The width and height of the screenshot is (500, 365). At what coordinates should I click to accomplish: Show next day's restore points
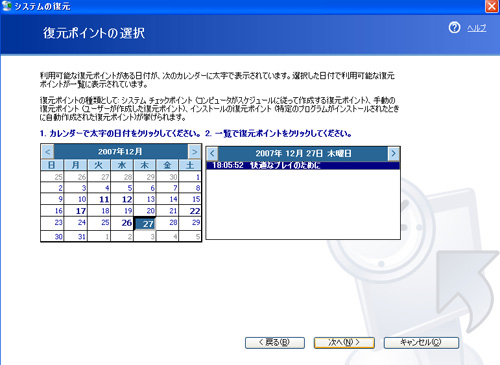[393, 154]
